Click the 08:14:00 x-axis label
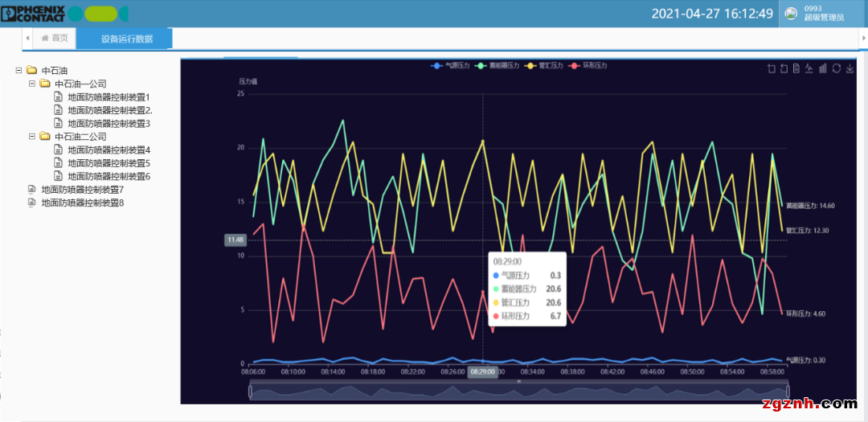868x422 pixels. (x=333, y=372)
